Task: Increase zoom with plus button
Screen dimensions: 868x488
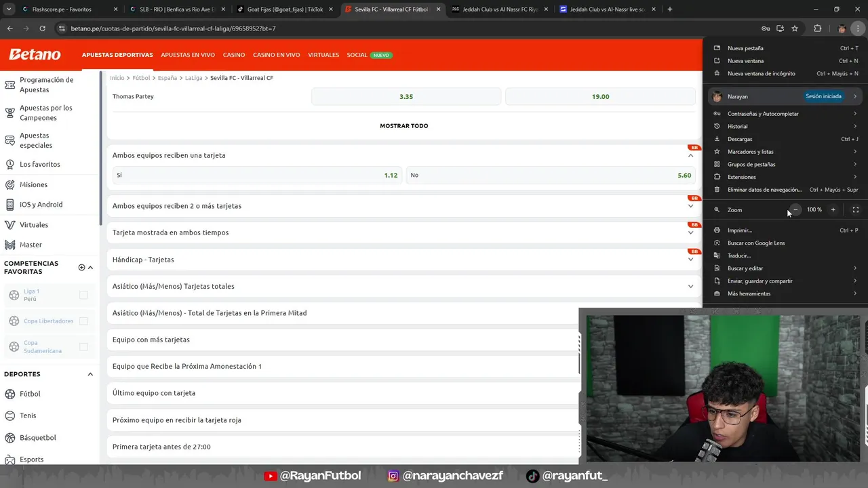Action: [x=833, y=209]
